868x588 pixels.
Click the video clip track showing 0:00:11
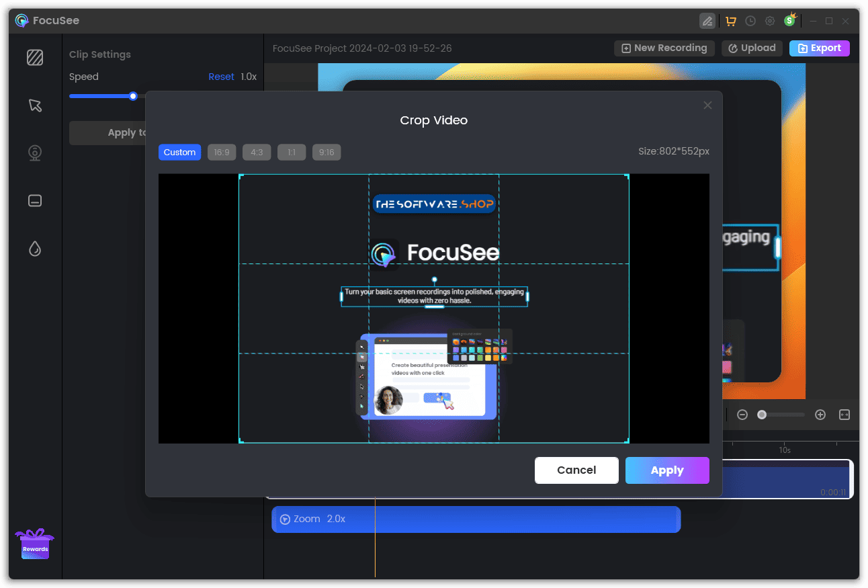click(x=787, y=479)
